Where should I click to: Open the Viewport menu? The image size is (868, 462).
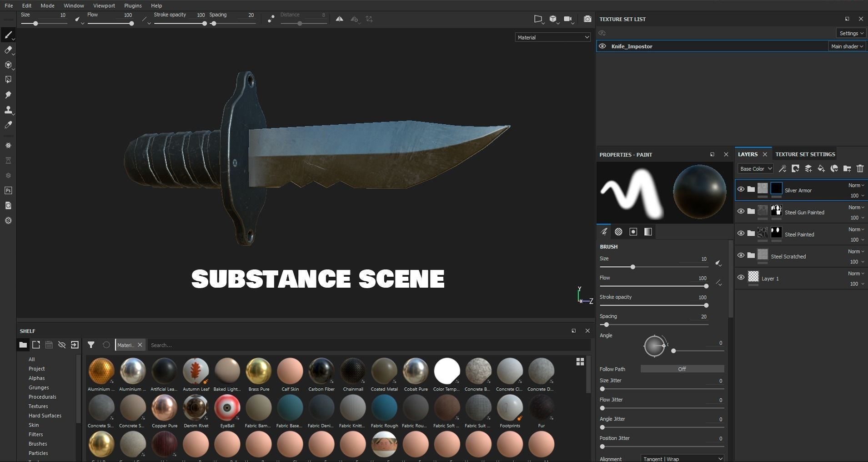pos(104,5)
